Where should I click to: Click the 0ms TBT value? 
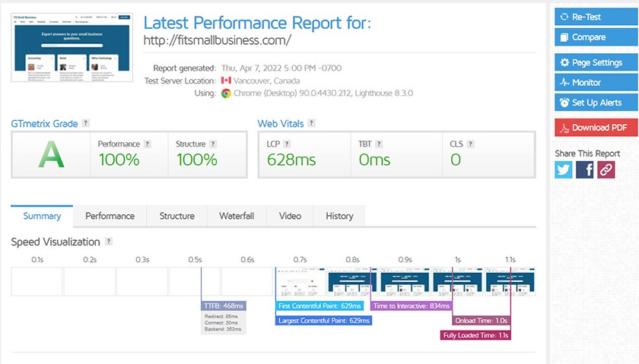pyautogui.click(x=374, y=160)
